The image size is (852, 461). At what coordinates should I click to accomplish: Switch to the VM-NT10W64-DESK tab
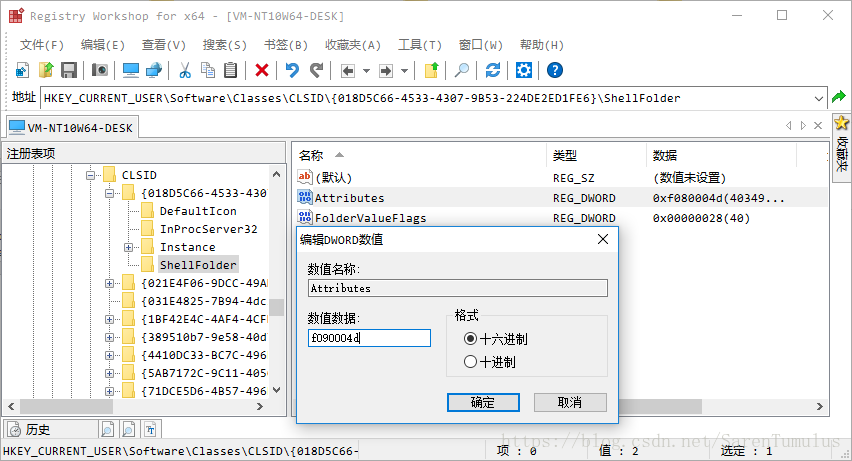click(x=72, y=127)
